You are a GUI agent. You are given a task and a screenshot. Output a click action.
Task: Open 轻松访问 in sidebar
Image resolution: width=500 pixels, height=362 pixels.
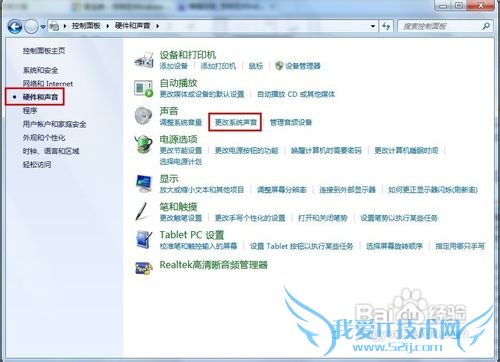coord(37,164)
